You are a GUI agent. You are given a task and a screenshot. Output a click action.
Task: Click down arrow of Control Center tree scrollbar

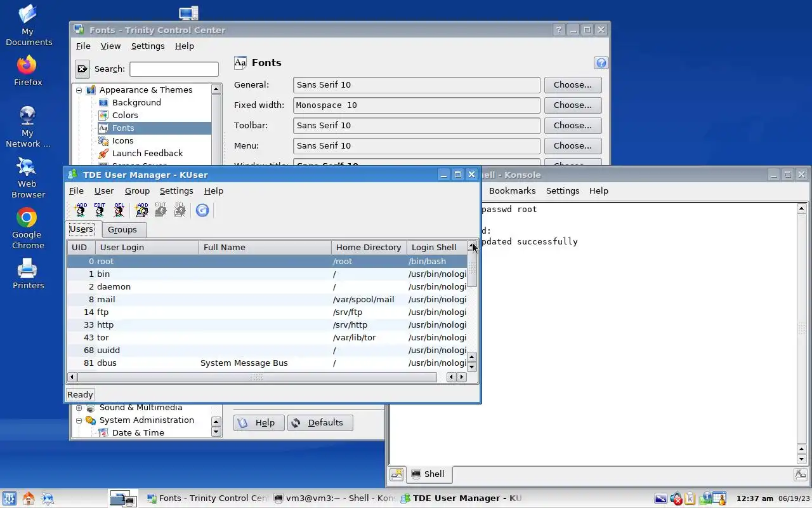(x=216, y=432)
